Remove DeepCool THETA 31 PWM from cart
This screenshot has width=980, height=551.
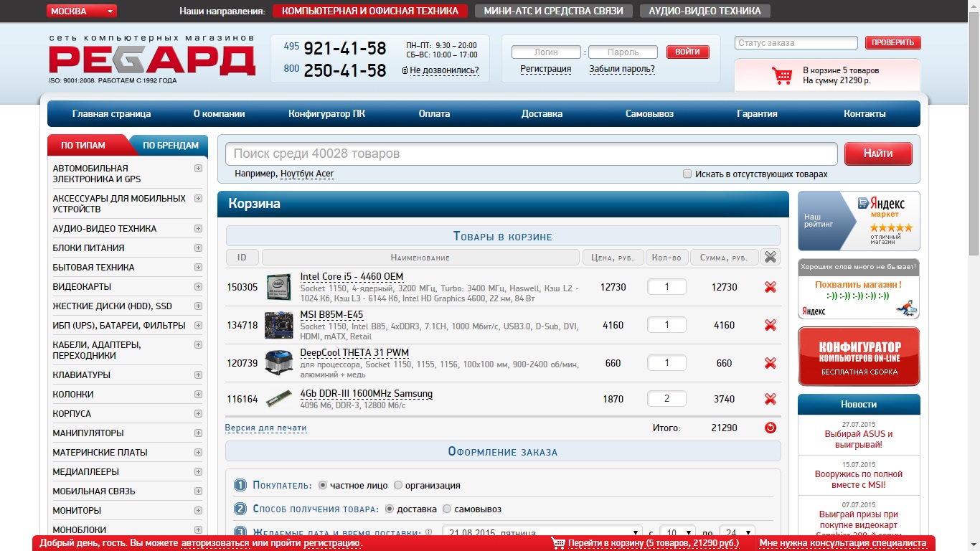(x=771, y=363)
